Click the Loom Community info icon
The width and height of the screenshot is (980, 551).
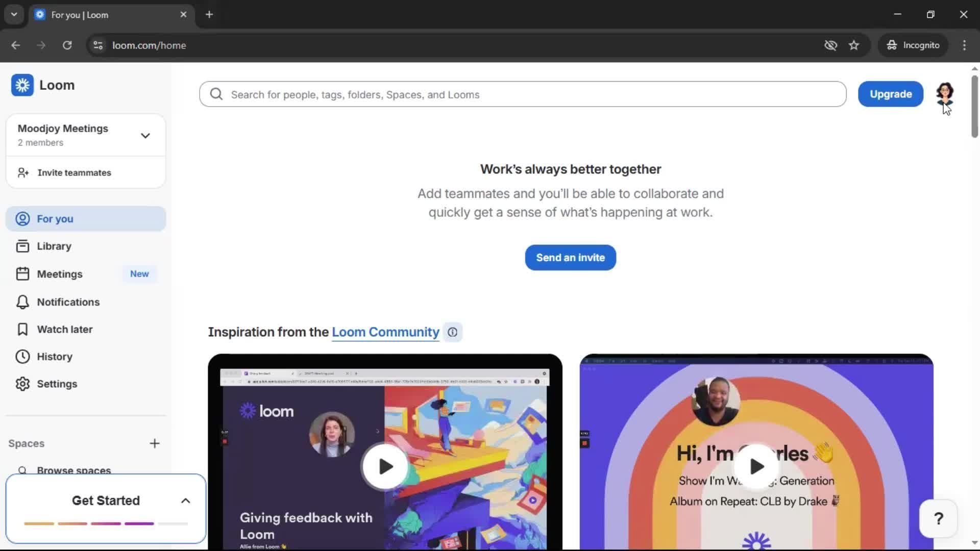click(452, 332)
